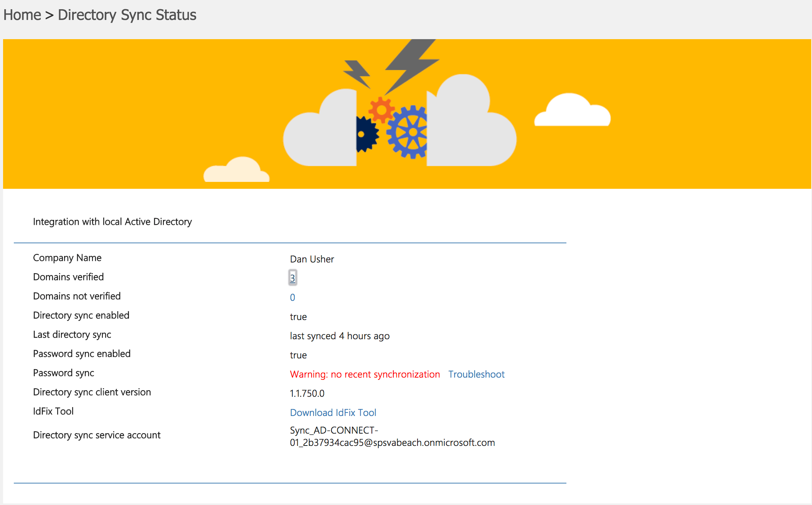The image size is (812, 505).
Task: Open the verified domains count link "3"
Action: tap(293, 277)
